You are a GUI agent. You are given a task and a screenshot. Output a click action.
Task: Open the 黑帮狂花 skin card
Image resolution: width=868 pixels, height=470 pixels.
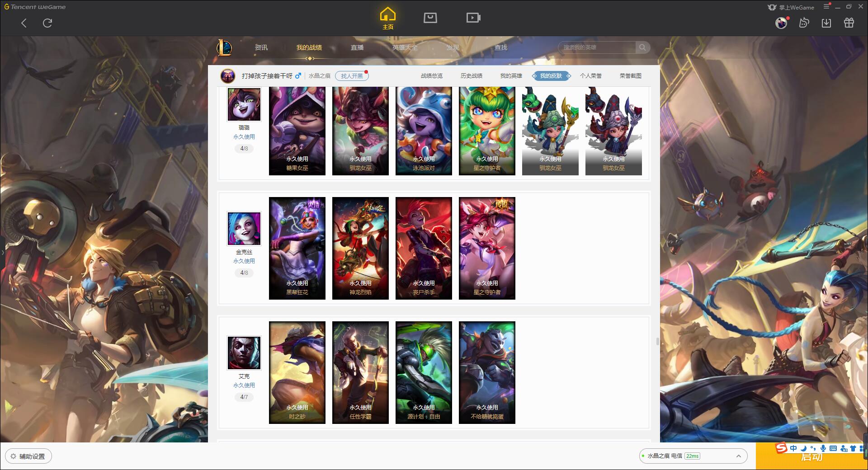pyautogui.click(x=297, y=248)
